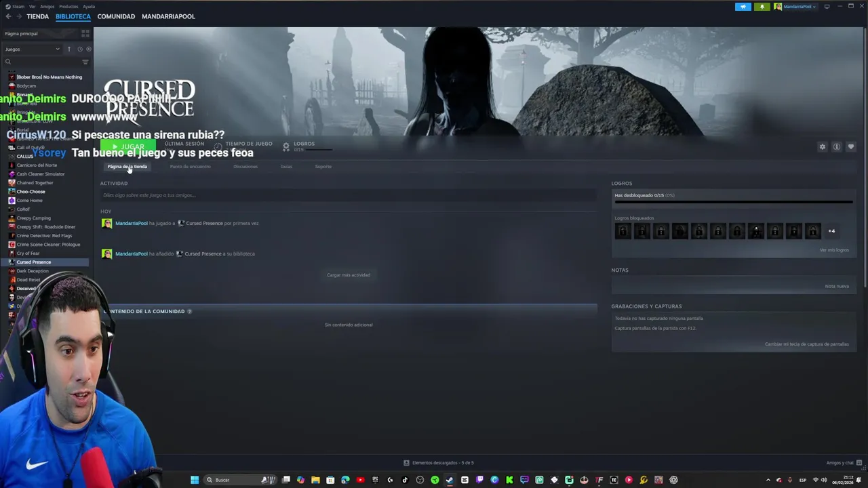Switch library to grid collections view

point(85,33)
